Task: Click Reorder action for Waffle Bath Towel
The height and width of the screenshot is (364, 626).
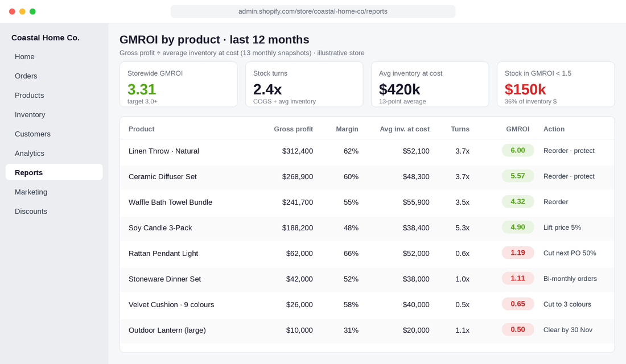Action: click(x=555, y=202)
